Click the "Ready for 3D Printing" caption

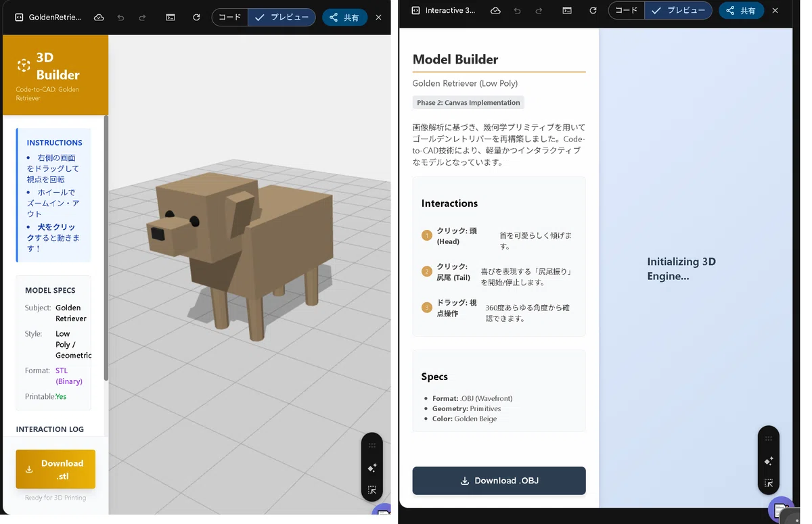[55, 498]
